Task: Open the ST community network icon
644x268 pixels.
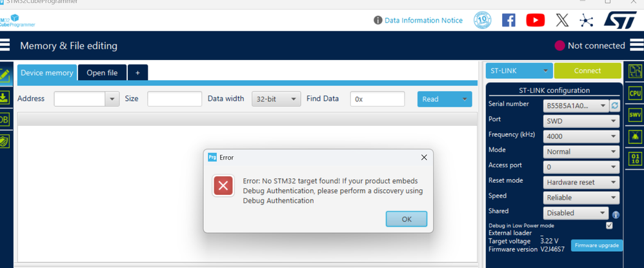Action: point(586,20)
